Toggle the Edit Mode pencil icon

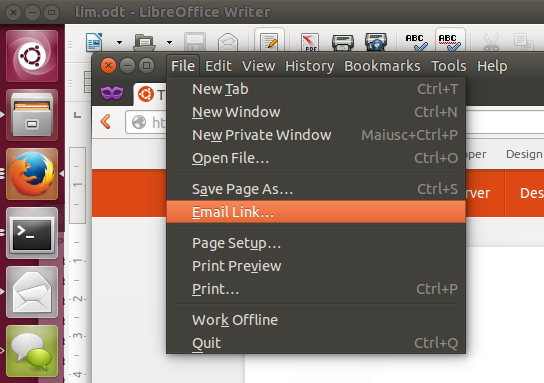click(x=269, y=42)
